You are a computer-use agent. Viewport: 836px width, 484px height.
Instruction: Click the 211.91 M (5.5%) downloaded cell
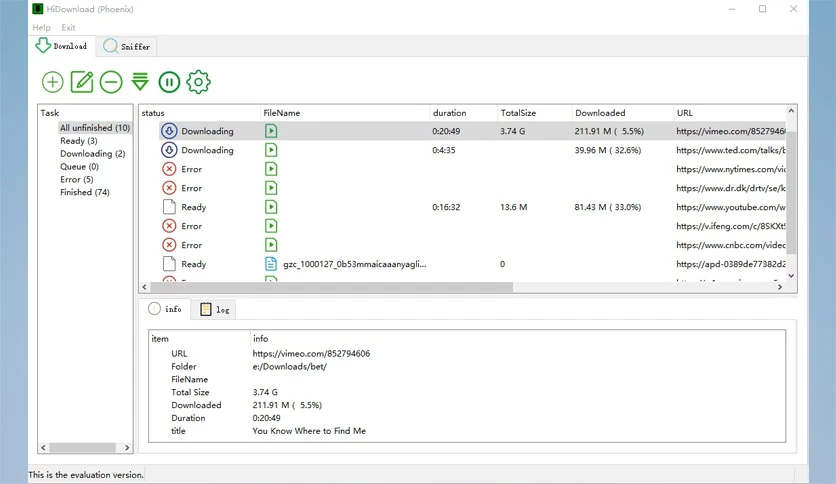point(609,131)
